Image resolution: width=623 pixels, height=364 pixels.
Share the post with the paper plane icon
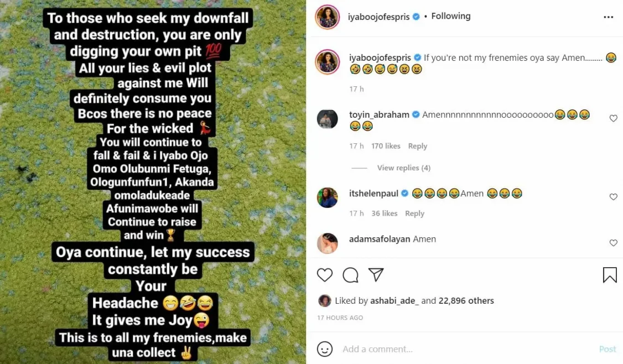(x=376, y=275)
